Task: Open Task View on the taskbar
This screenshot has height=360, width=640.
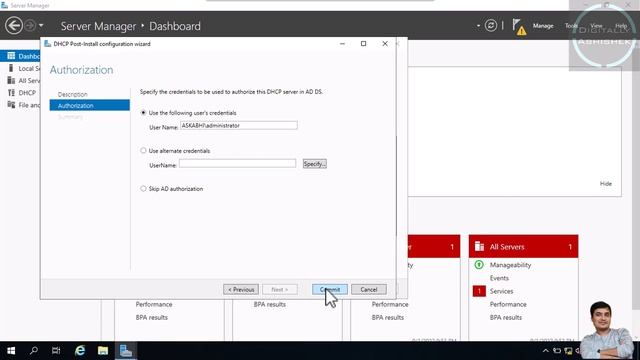Action: [56, 351]
